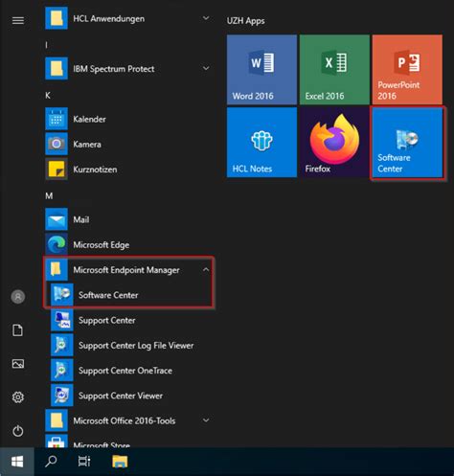454x476 pixels.
Task: Click the Power icon
Action: (18, 431)
